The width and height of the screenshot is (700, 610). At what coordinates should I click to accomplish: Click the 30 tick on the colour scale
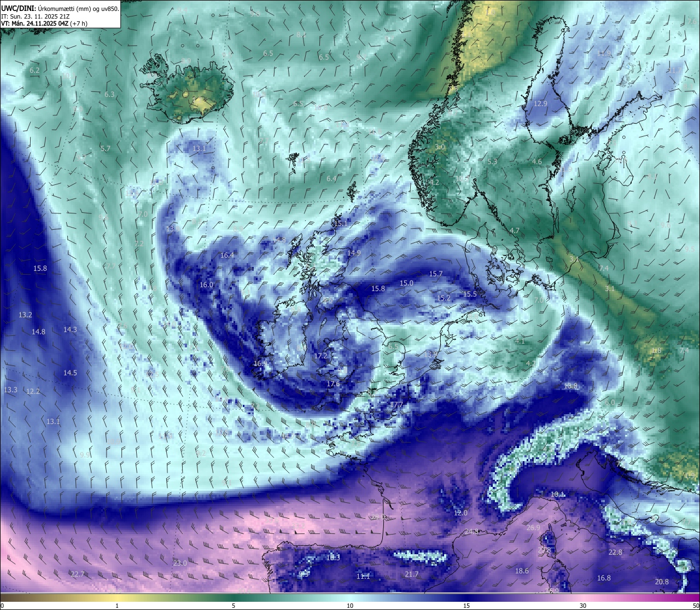pyautogui.click(x=583, y=606)
